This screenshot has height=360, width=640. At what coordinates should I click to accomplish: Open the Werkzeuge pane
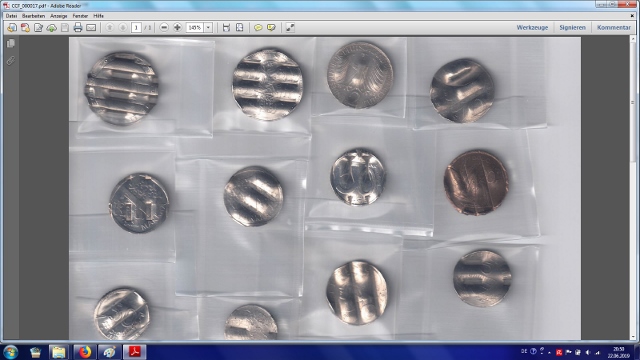coord(532,28)
